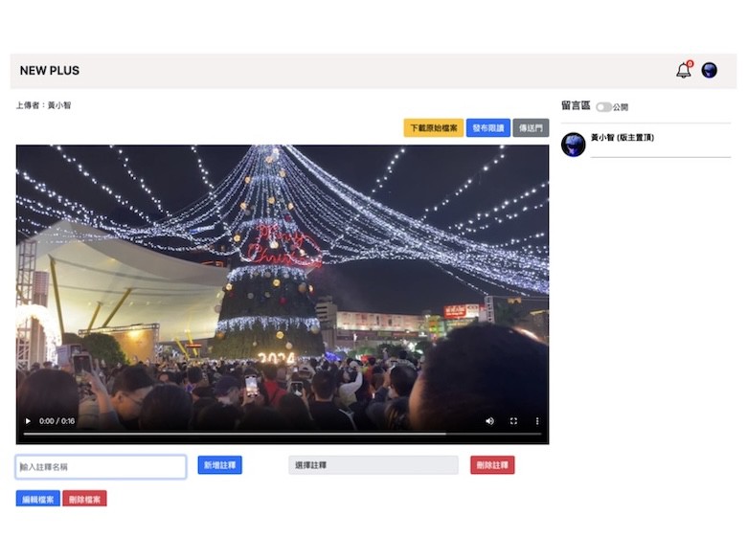Focus the 輸入註釋名稱 text field
This screenshot has height=560, width=747.
tap(101, 467)
